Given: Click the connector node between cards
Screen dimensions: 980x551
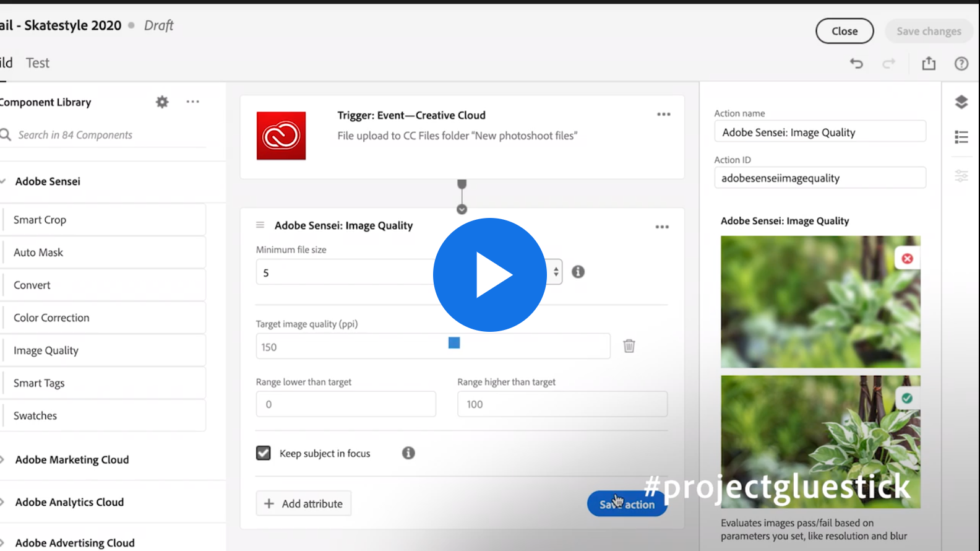Looking at the screenshot, I should [x=462, y=209].
